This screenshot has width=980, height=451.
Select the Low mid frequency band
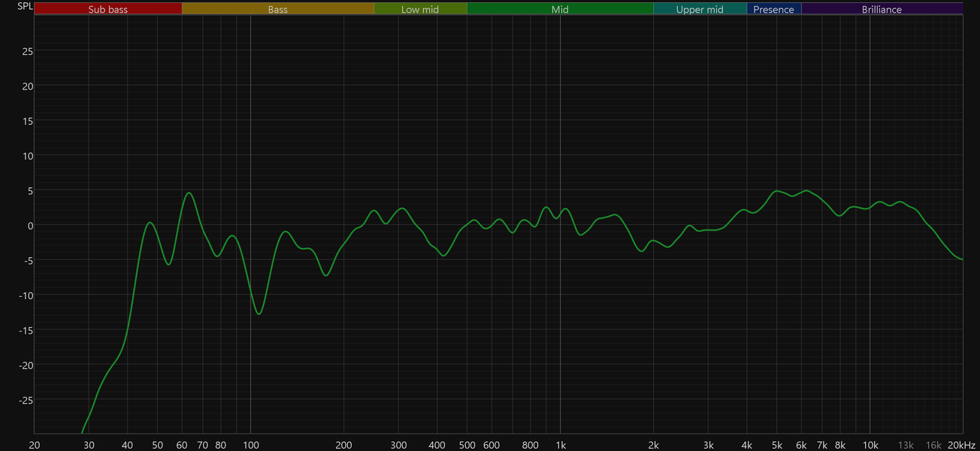click(x=421, y=9)
